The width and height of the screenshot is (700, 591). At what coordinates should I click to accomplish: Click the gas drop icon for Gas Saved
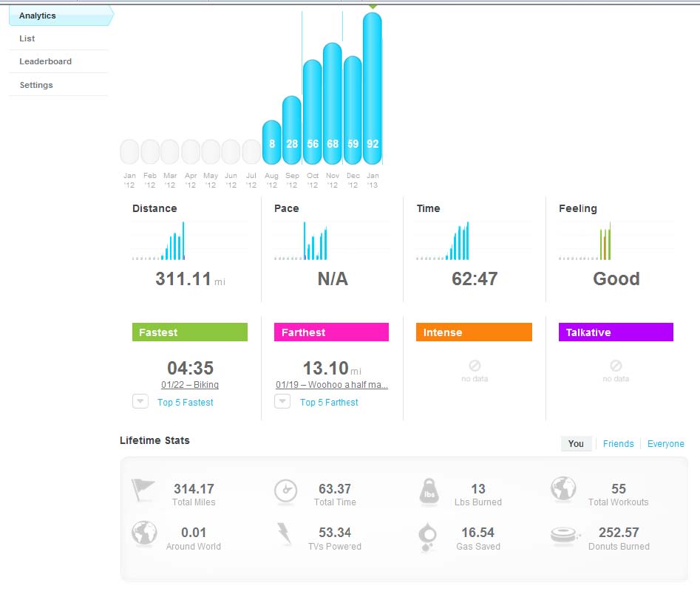(x=428, y=537)
